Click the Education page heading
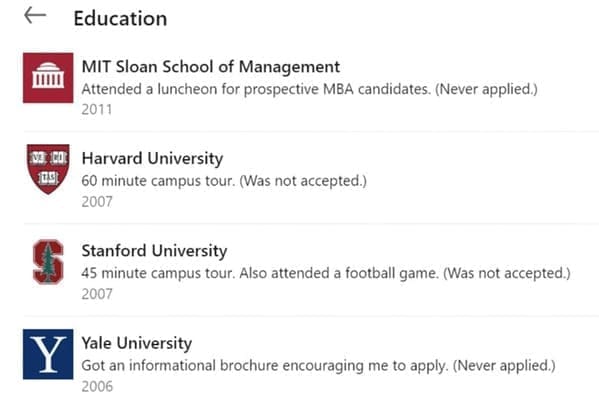Image resolution: width=599 pixels, height=409 pixels. [x=120, y=18]
